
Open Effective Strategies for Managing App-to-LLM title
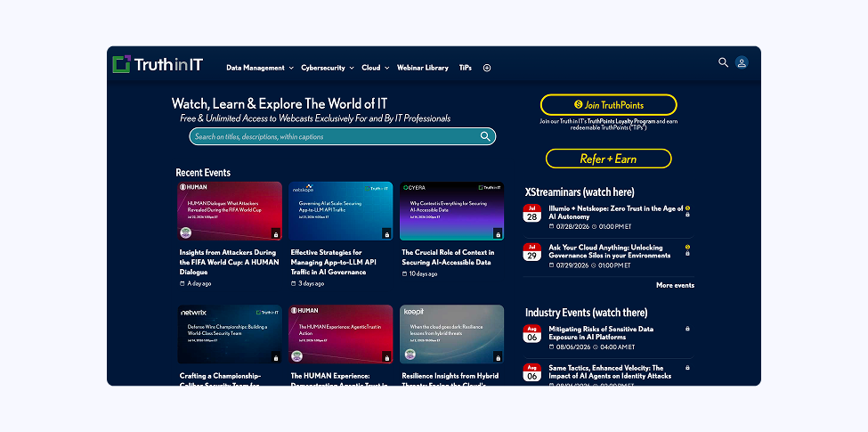tap(333, 263)
